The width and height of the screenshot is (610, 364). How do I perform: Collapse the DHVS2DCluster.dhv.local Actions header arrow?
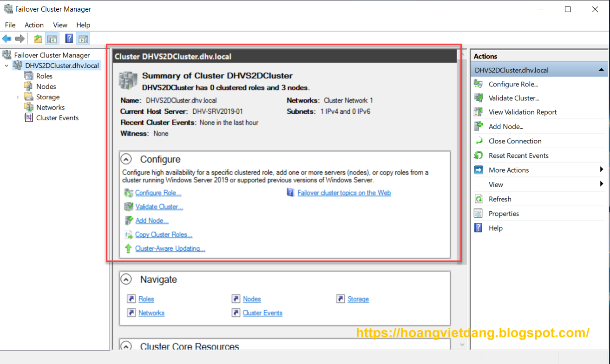[x=601, y=70]
